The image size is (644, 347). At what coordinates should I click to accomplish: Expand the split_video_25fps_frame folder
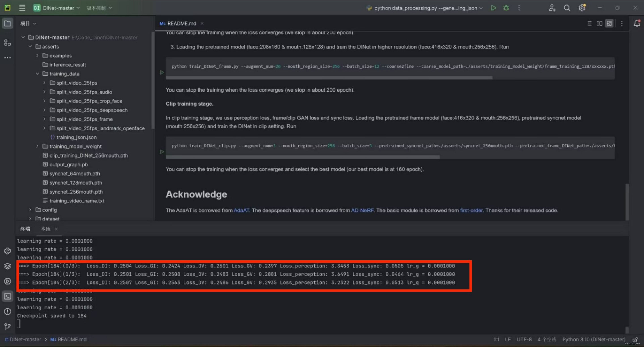[x=44, y=119]
